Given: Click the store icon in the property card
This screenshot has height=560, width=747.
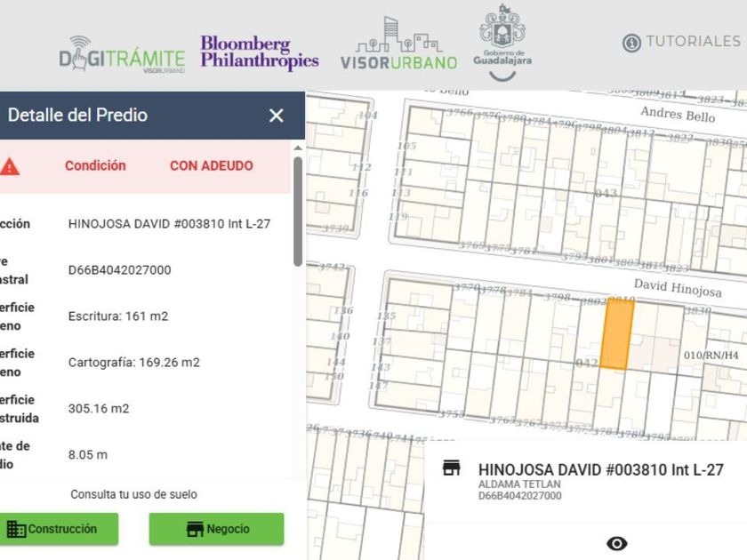Looking at the screenshot, I should click(451, 468).
